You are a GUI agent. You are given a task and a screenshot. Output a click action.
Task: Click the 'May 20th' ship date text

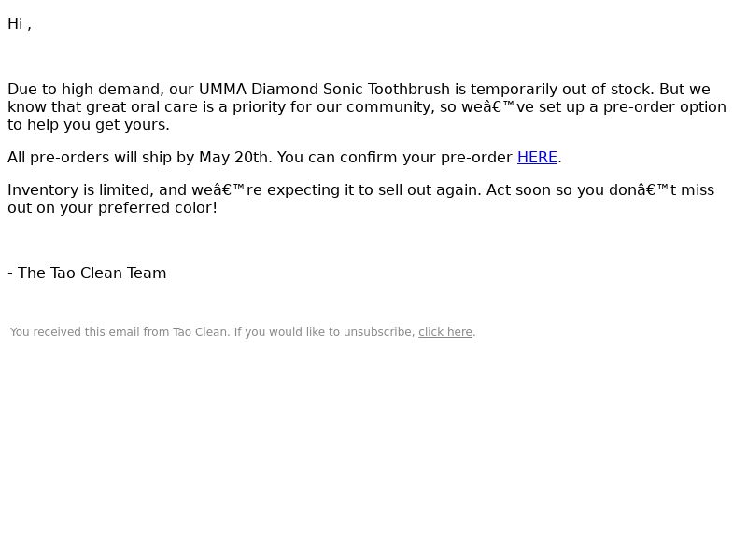[x=233, y=157]
